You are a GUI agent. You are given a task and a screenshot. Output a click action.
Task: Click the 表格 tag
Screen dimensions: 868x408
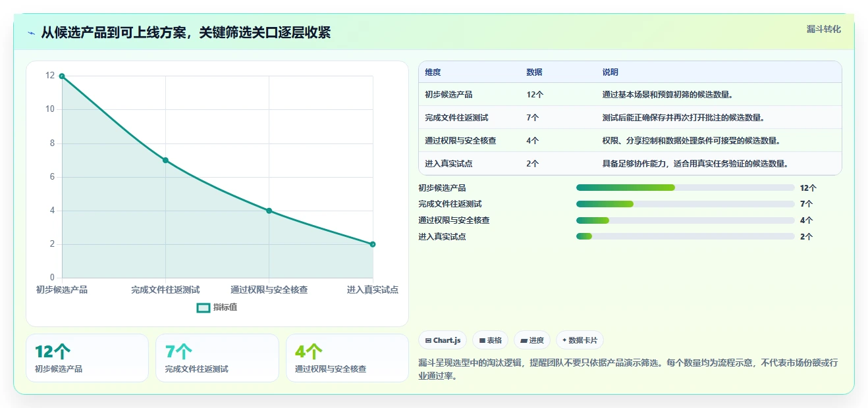click(490, 340)
